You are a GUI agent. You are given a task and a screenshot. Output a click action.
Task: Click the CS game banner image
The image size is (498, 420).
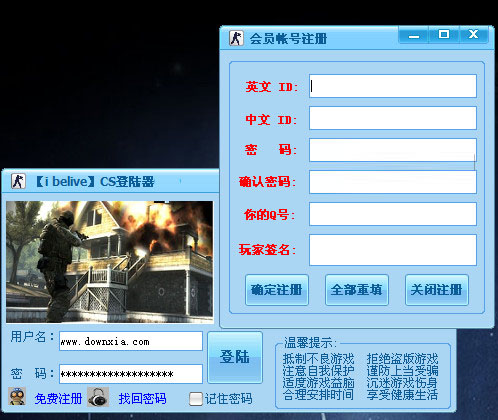[110, 262]
